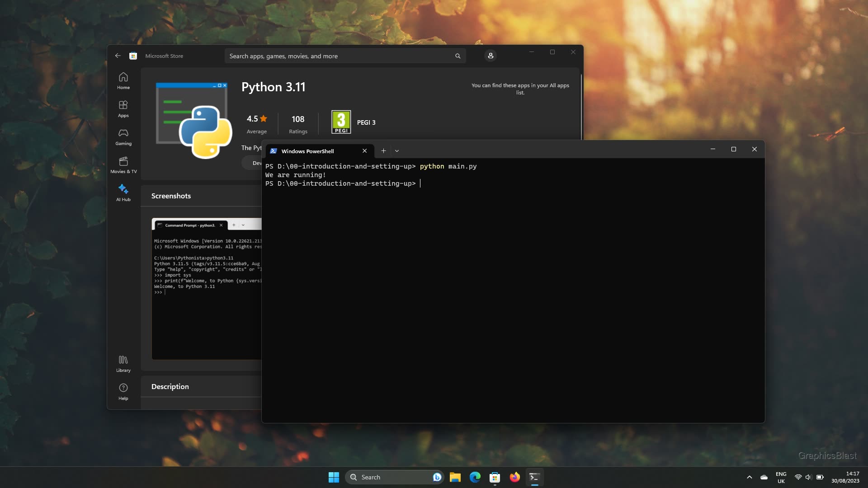
Task: Maximize the PowerShell window
Action: [x=734, y=149]
